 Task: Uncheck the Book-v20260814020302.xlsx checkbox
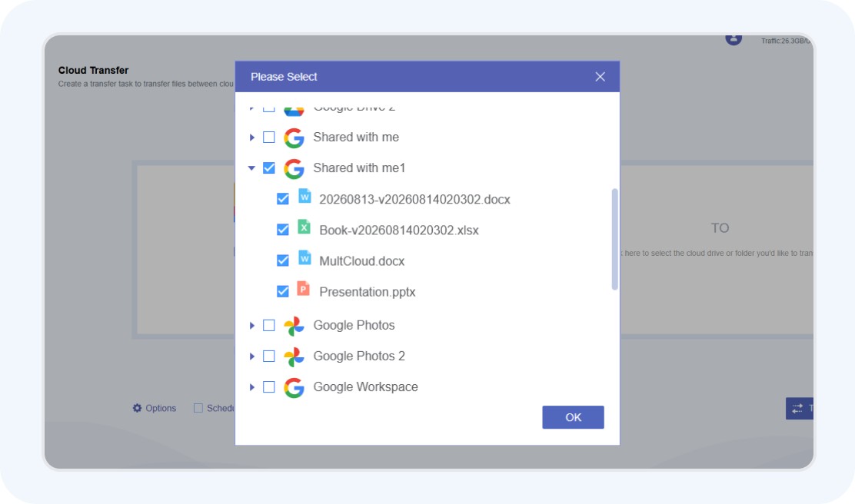(x=282, y=230)
